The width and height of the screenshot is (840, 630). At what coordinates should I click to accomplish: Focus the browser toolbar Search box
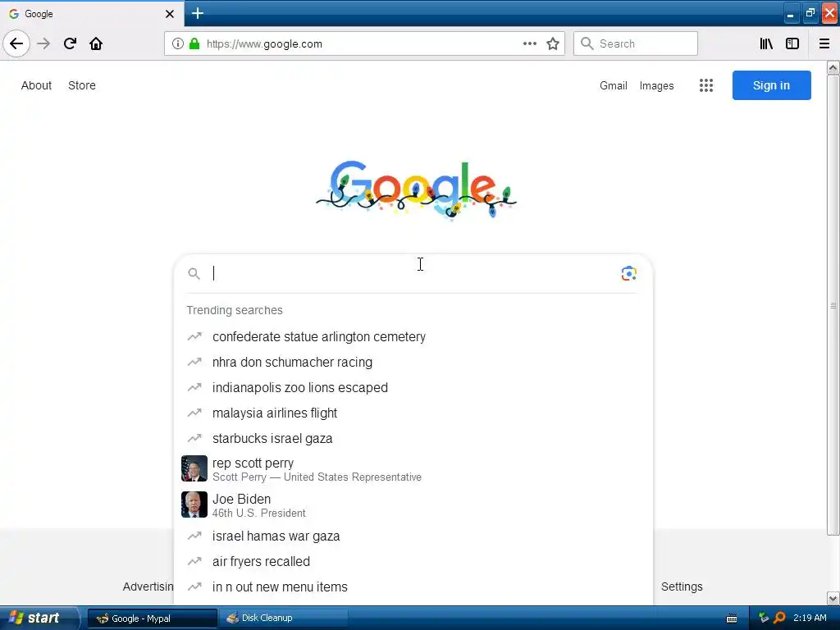tap(636, 44)
